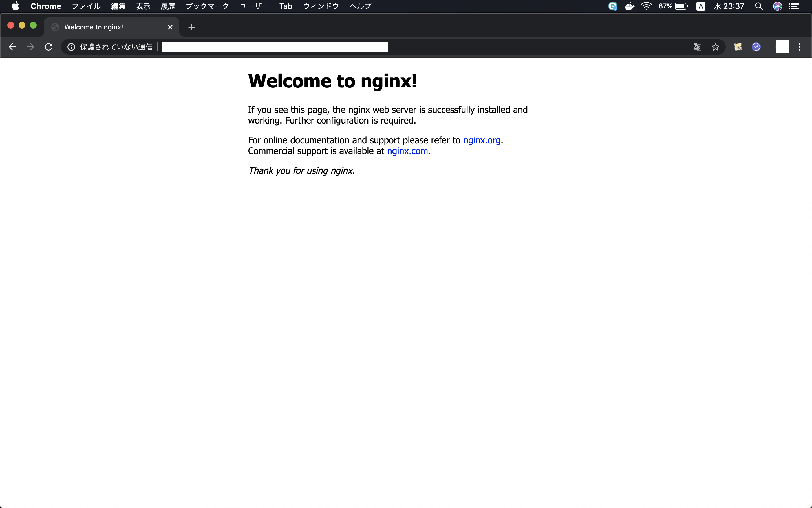Open Notification Center list icon

794,6
